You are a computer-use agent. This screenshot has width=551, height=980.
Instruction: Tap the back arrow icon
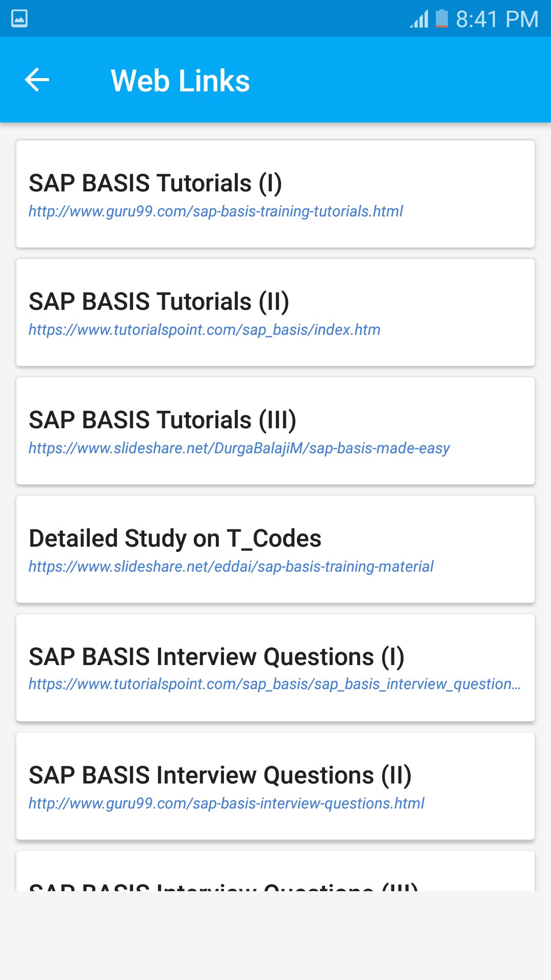pyautogui.click(x=37, y=80)
